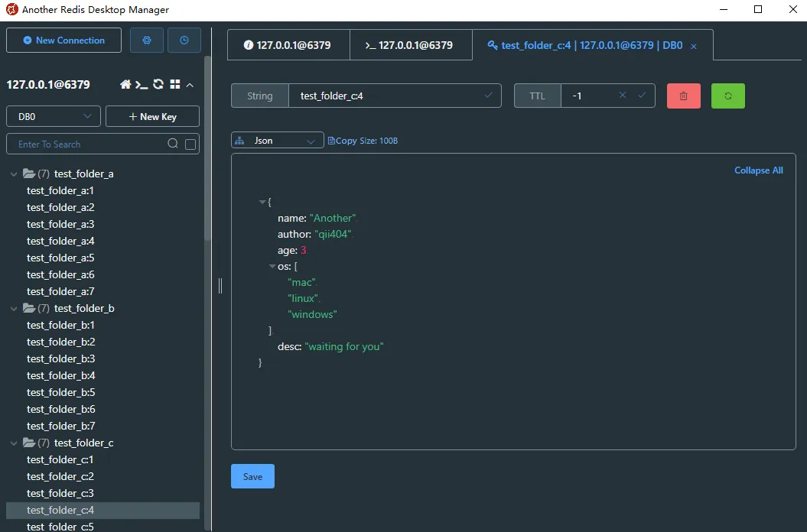Open settings with the gear icon
The width and height of the screenshot is (807, 532).
(147, 41)
